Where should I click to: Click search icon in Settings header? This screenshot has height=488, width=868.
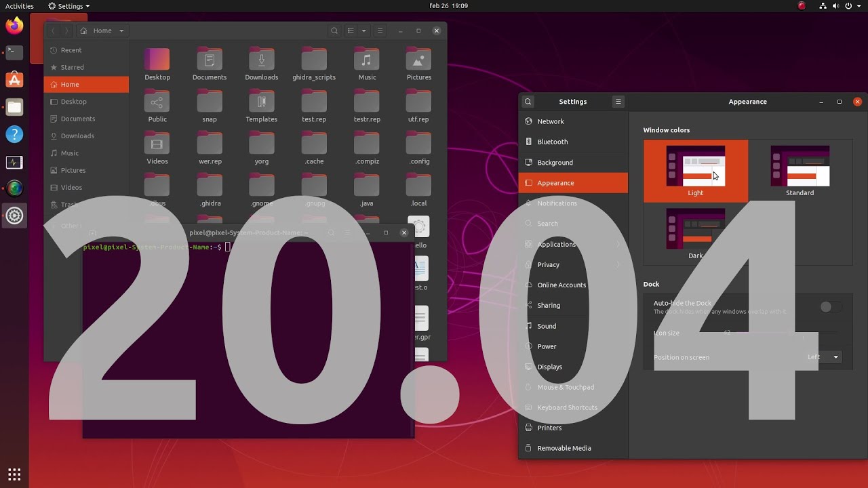[528, 102]
